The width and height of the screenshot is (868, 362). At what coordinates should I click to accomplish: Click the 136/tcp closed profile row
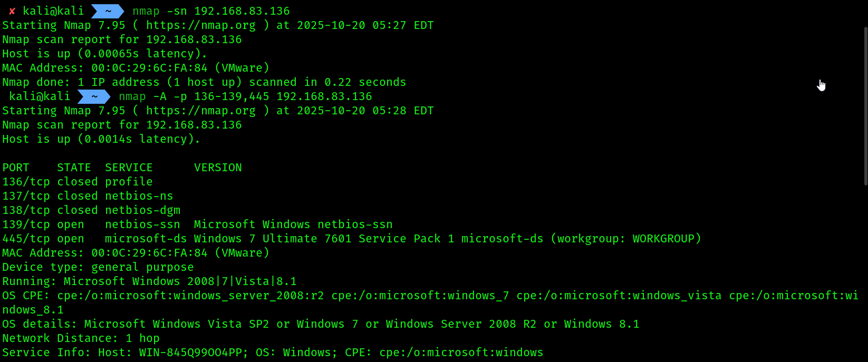(78, 182)
